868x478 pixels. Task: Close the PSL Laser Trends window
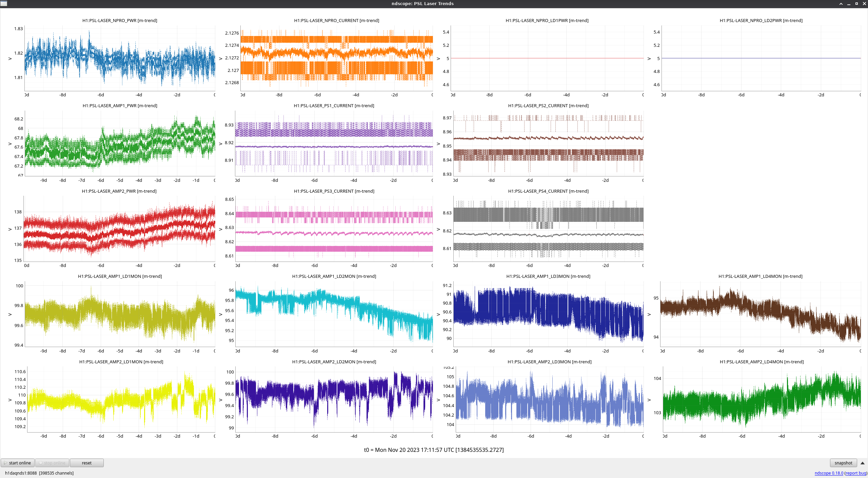pos(864,4)
